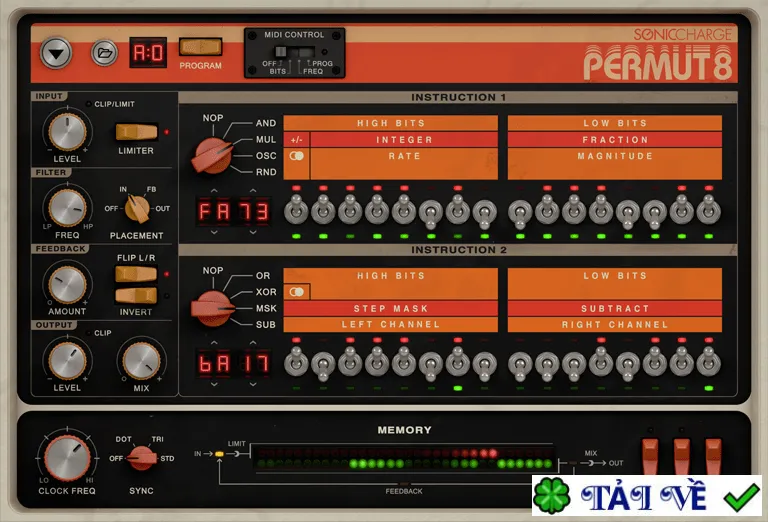
Task: Set SYNC to DOT position
Action: coord(123,439)
